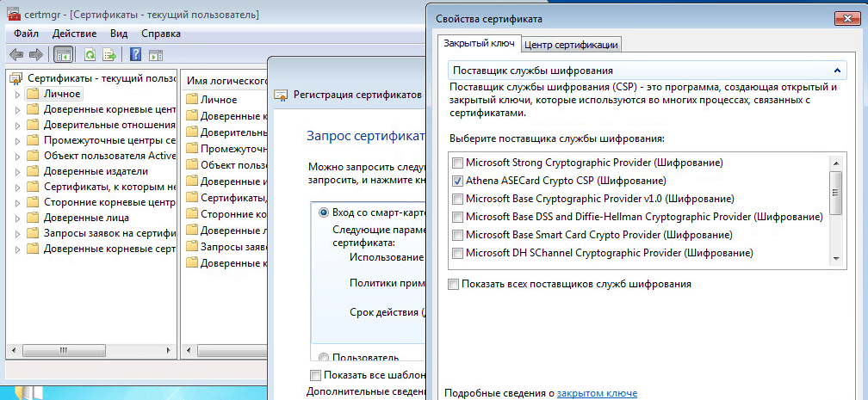
Task: Click Личное folder icon in the right list pane
Action: tap(191, 100)
